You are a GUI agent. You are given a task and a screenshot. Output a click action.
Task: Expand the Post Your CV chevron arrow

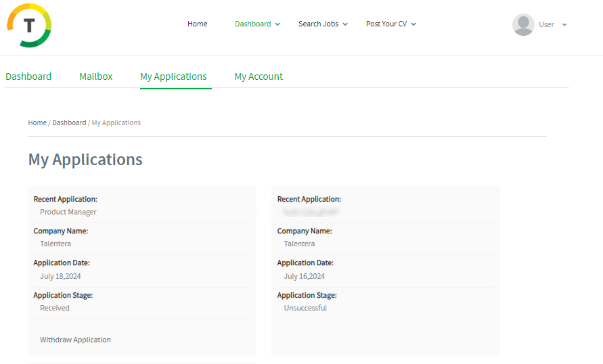pyautogui.click(x=414, y=24)
